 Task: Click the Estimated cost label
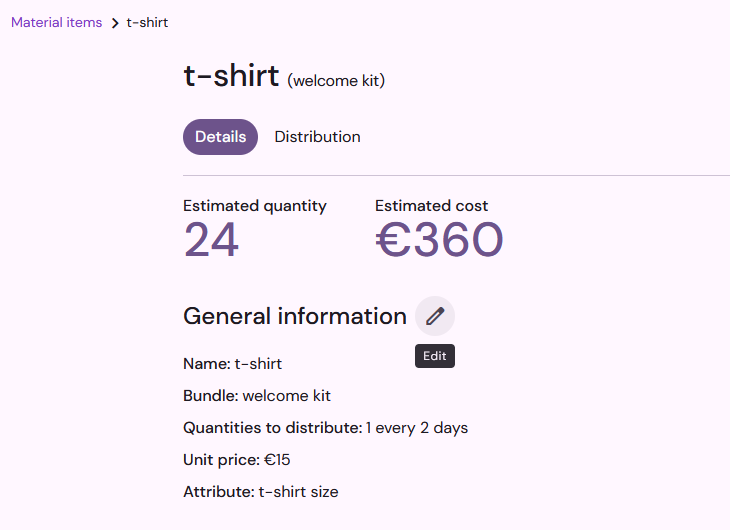[432, 206]
